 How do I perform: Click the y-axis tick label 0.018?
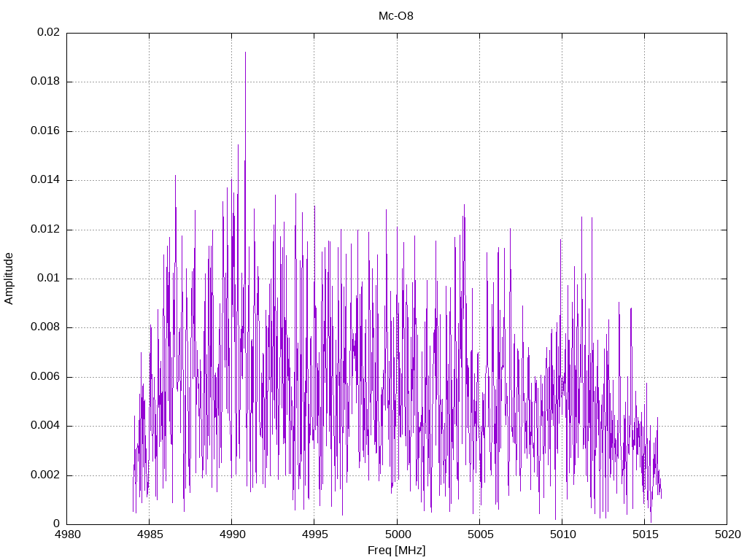point(45,81)
